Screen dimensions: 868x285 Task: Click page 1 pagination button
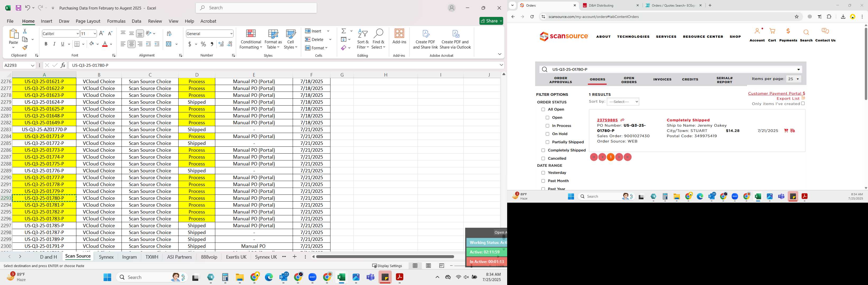[610, 157]
